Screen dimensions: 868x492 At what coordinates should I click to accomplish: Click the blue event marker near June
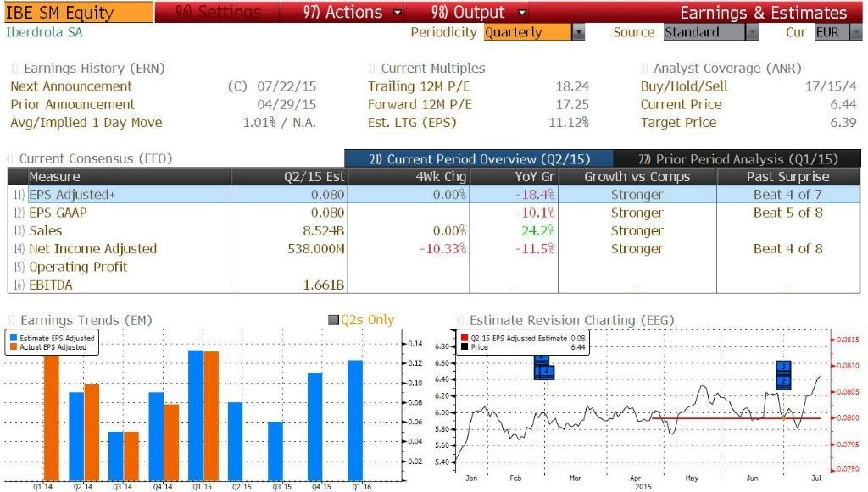783,375
